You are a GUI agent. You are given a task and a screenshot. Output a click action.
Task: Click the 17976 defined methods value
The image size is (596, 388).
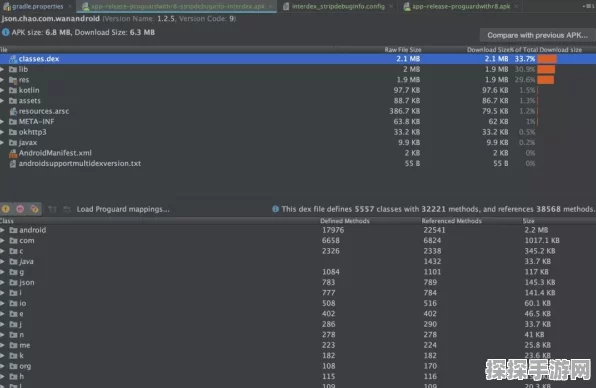[x=333, y=230]
